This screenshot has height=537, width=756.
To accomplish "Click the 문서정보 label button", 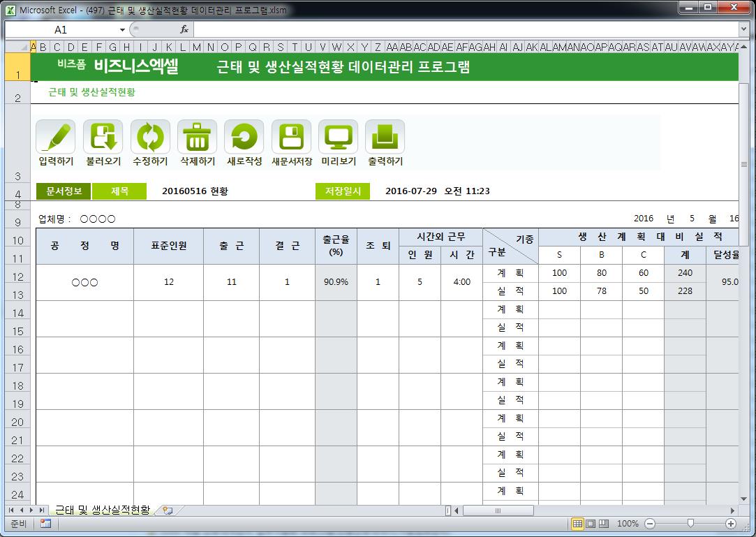I will (64, 191).
